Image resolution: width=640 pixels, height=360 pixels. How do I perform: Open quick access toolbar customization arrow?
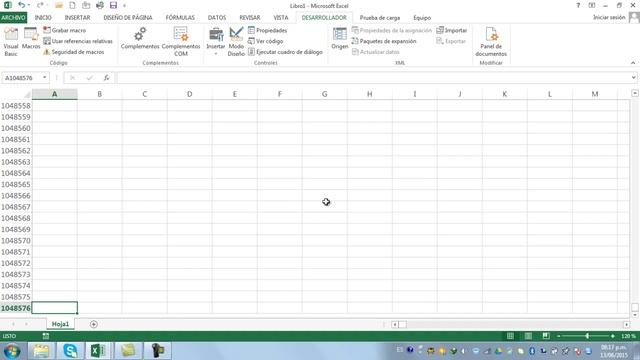[x=124, y=6]
